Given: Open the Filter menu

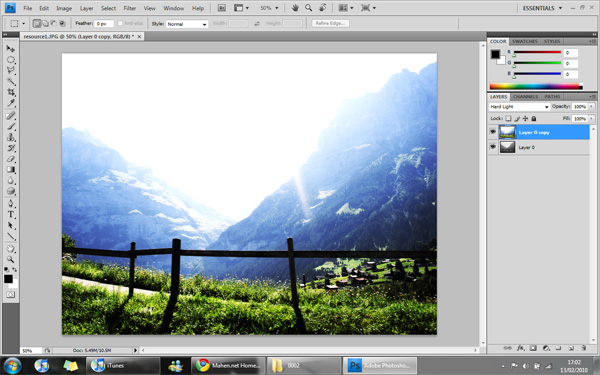Looking at the screenshot, I should (130, 8).
